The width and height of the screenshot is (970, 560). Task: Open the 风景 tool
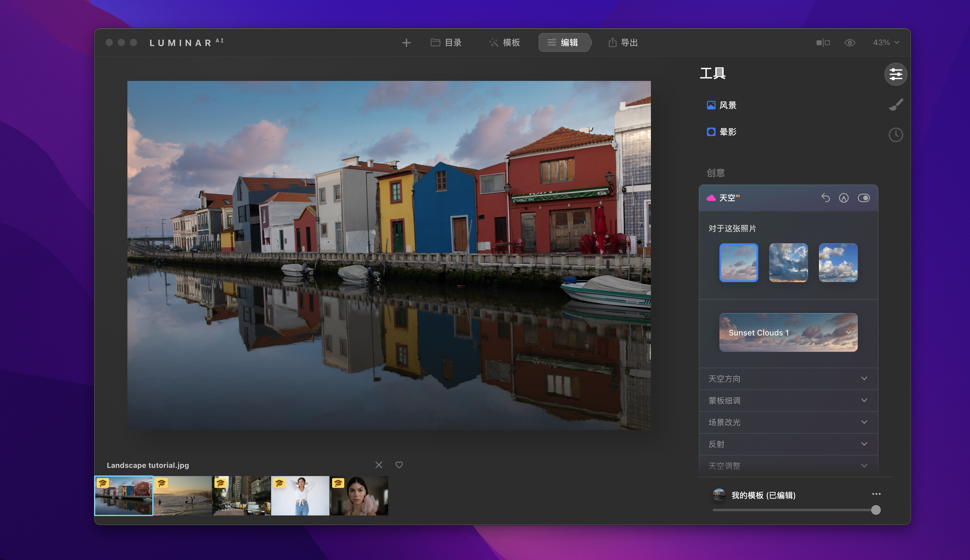pyautogui.click(x=727, y=105)
